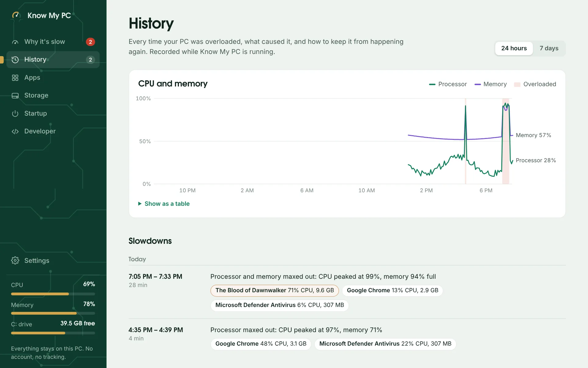Click the C: drive usage bar
The image size is (588, 368).
point(53,333)
